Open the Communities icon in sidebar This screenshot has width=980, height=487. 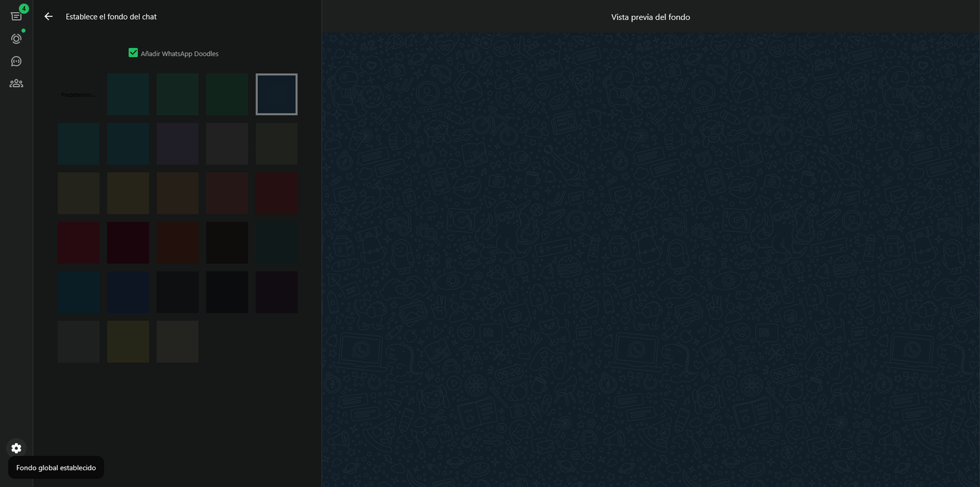(x=17, y=83)
